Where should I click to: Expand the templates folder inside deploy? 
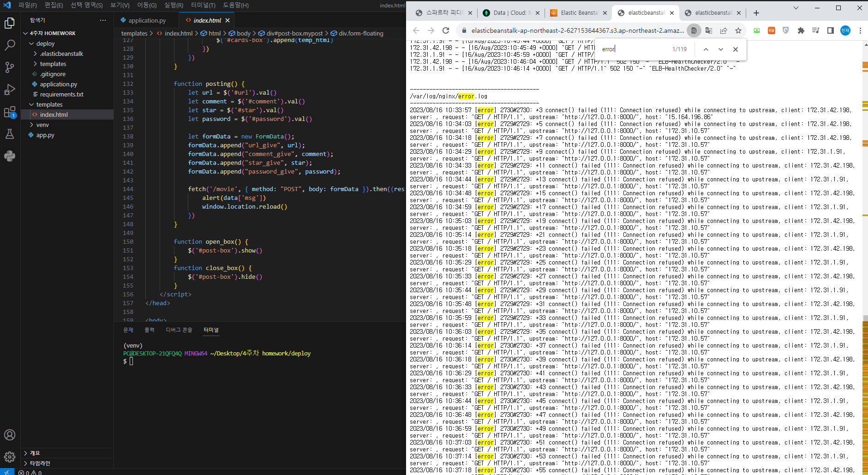[x=67, y=64]
